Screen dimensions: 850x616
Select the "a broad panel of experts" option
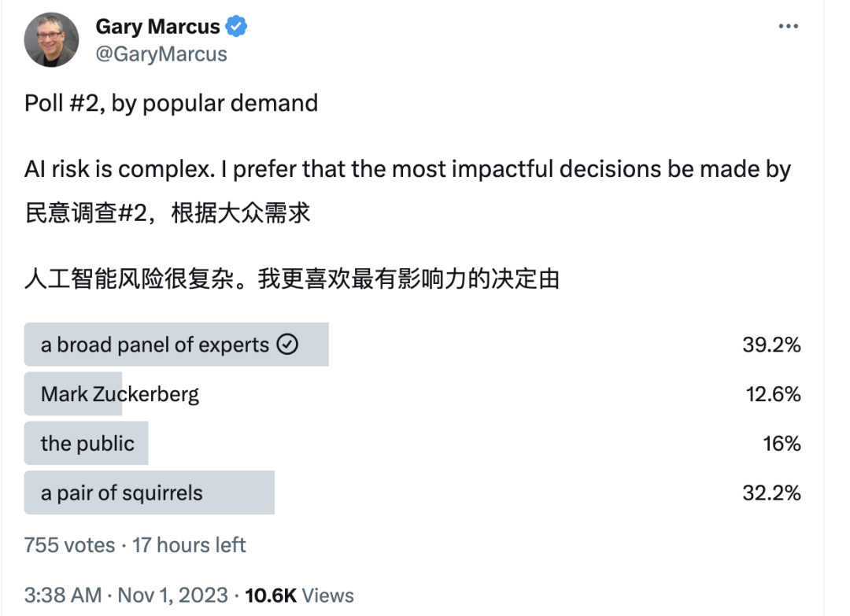[155, 345]
